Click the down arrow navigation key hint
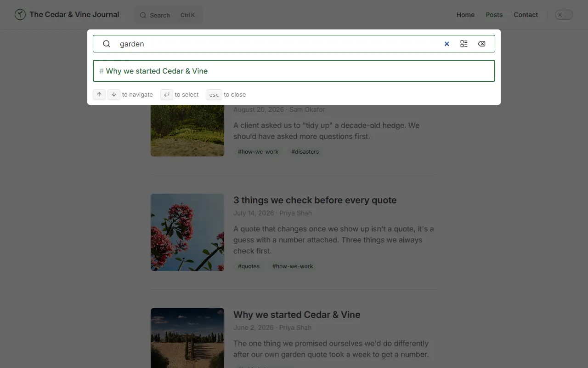 (114, 94)
